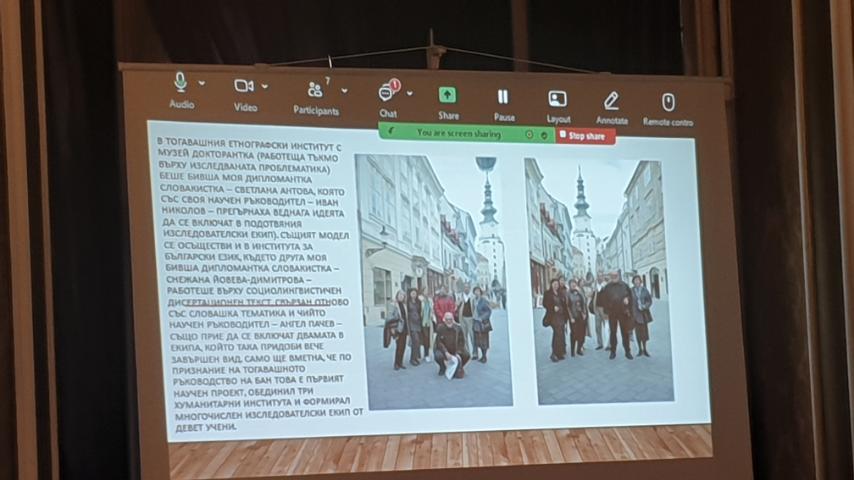Turn off camera using the Video icon

pos(244,86)
